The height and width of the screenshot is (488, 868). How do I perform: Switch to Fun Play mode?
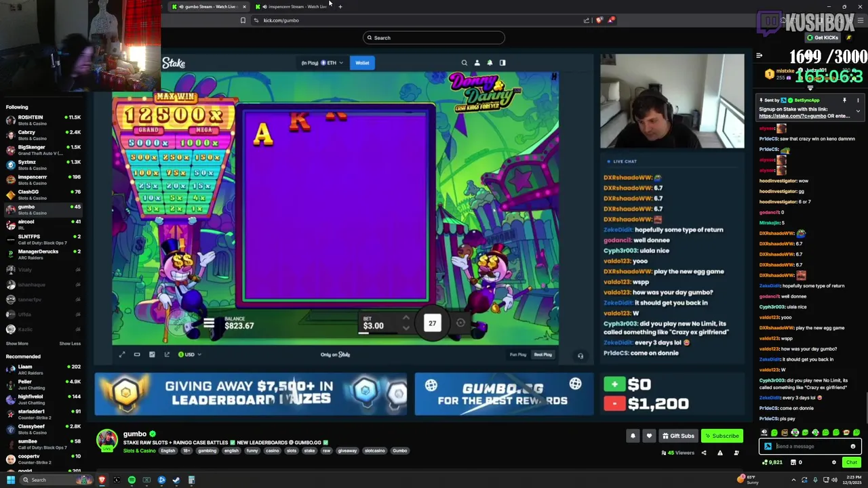(518, 354)
